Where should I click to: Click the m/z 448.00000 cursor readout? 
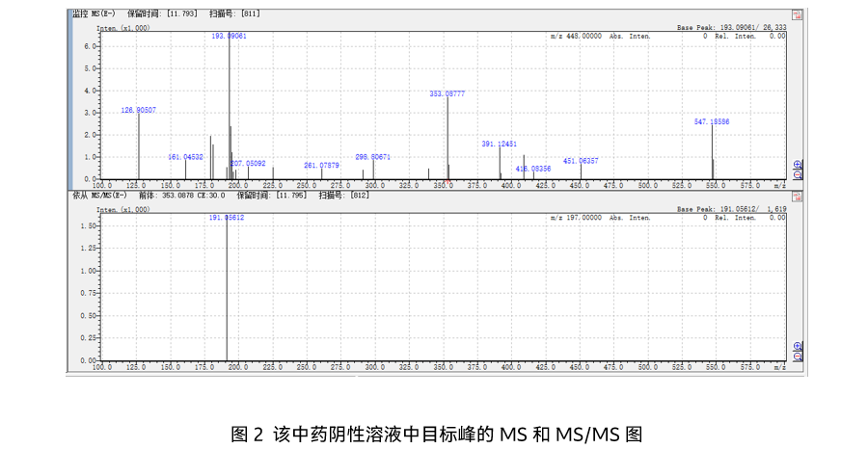576,36
